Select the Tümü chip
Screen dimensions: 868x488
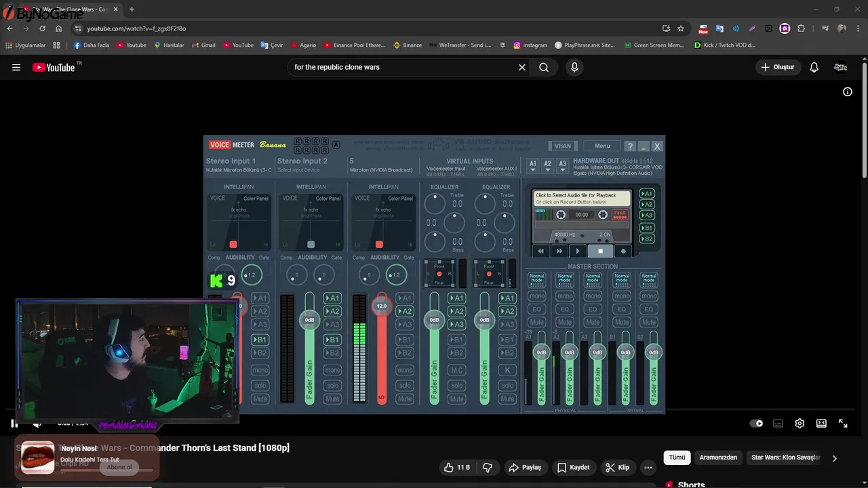[x=677, y=457]
